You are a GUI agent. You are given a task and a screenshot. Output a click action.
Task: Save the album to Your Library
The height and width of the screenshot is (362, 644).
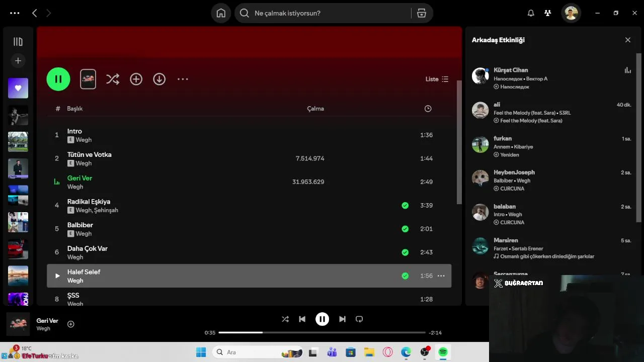click(x=136, y=79)
